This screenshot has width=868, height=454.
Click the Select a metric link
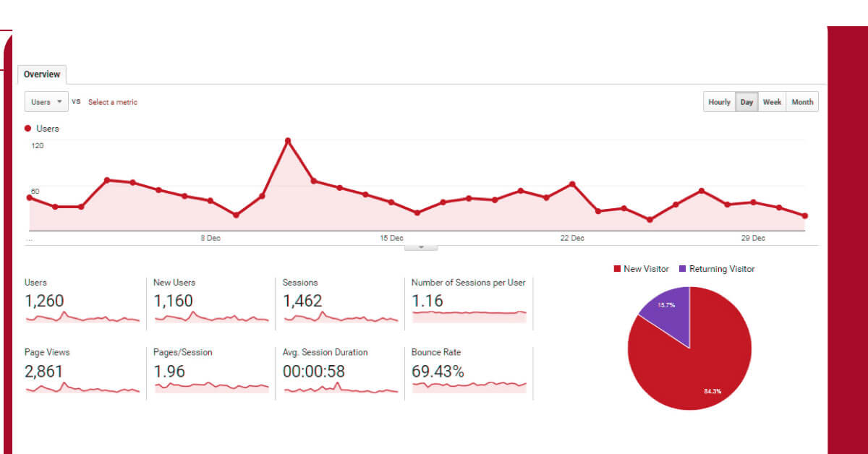pyautogui.click(x=113, y=102)
